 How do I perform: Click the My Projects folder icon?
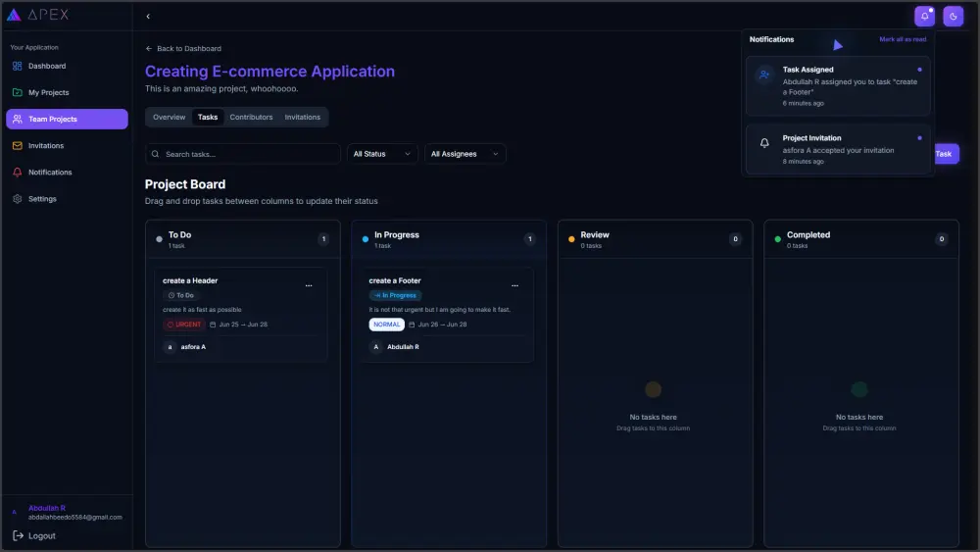[18, 92]
